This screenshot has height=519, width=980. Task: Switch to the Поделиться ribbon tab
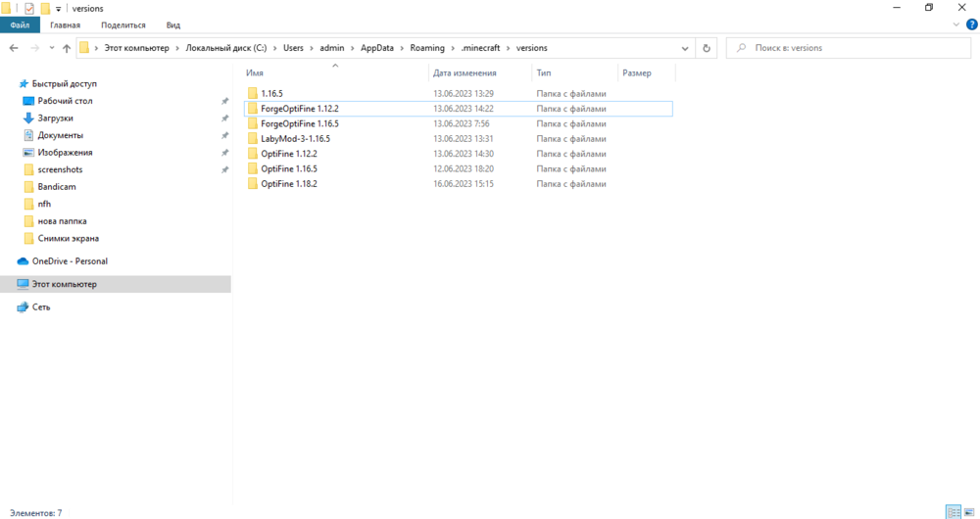123,25
